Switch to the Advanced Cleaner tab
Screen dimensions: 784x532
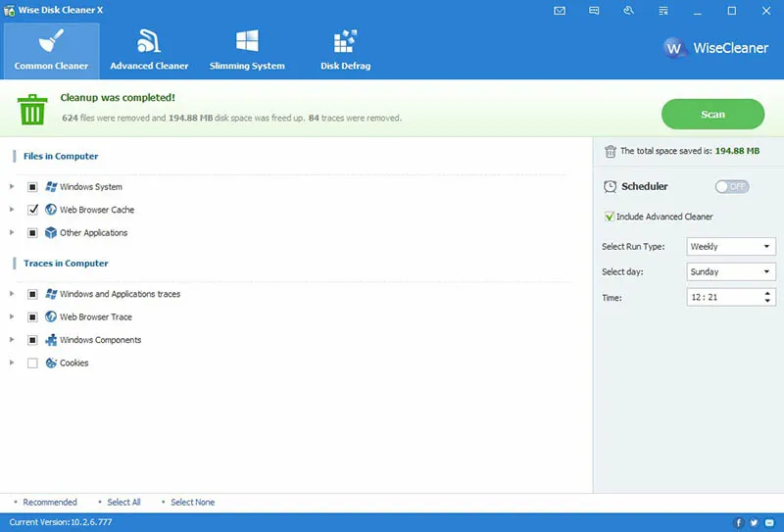149,49
